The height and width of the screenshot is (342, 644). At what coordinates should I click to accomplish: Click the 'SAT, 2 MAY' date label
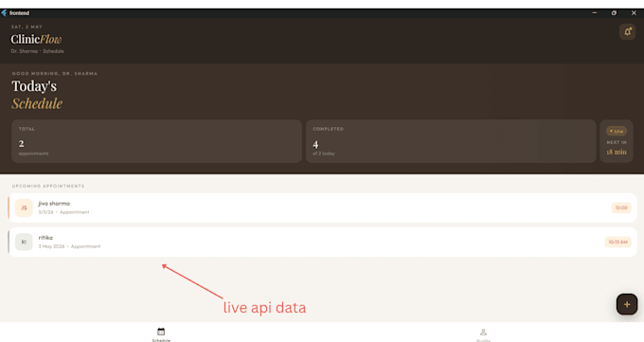click(x=27, y=27)
